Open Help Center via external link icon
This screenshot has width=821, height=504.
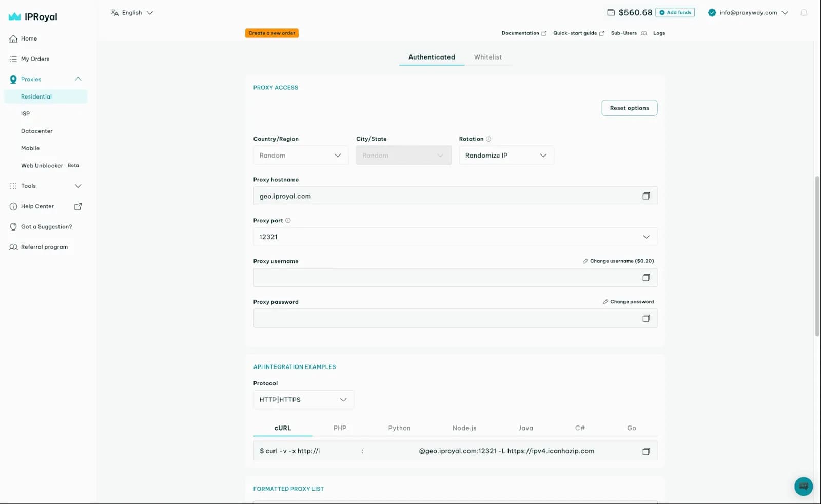tap(77, 206)
